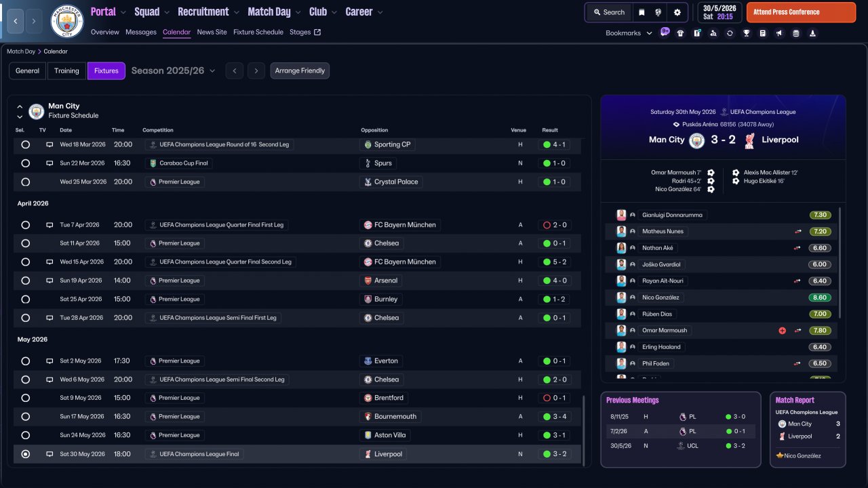Open the Fixture Schedule sub-menu item
Viewport: 868px width, 488px height.
pos(258,32)
